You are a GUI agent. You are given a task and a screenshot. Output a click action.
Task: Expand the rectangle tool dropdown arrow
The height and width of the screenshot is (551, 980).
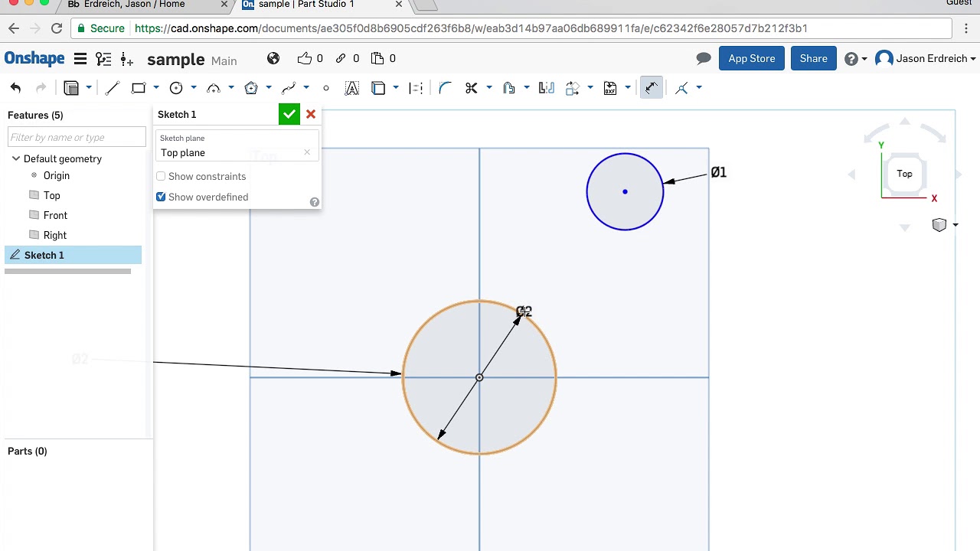[x=156, y=88]
